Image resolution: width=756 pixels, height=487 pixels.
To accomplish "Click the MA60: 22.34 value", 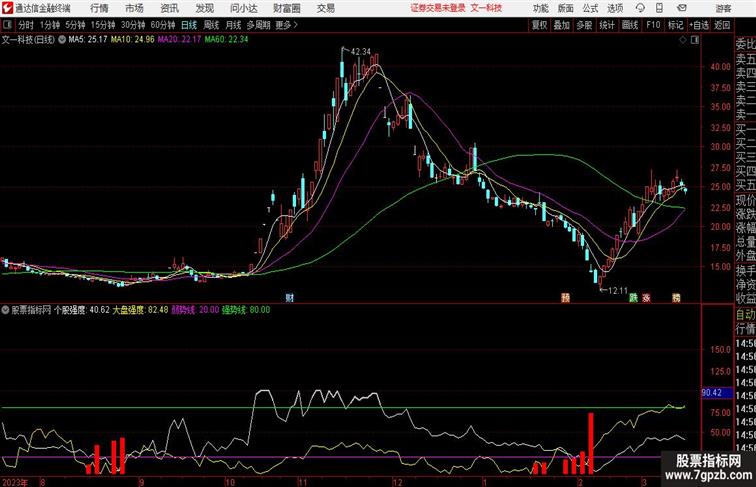I will [226, 40].
